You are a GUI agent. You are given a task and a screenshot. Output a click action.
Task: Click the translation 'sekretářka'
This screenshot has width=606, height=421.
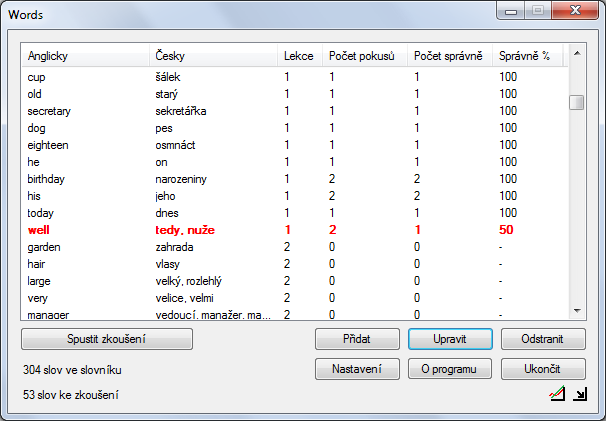click(181, 111)
